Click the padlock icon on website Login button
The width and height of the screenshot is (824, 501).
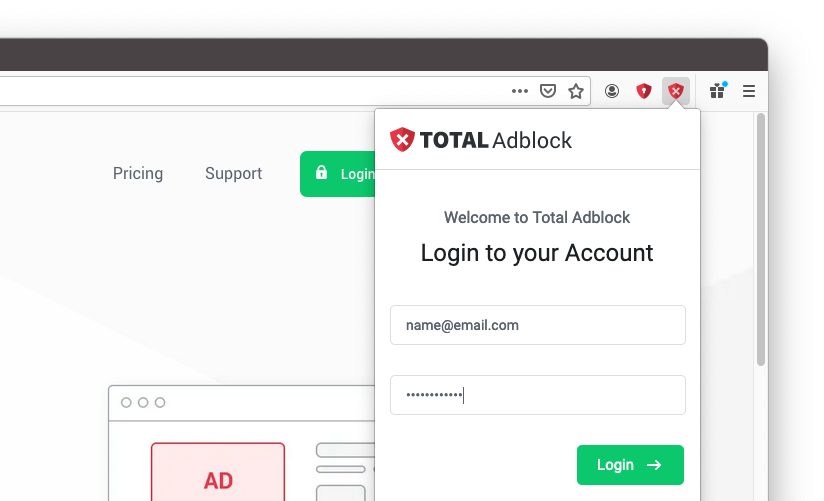pyautogui.click(x=321, y=172)
